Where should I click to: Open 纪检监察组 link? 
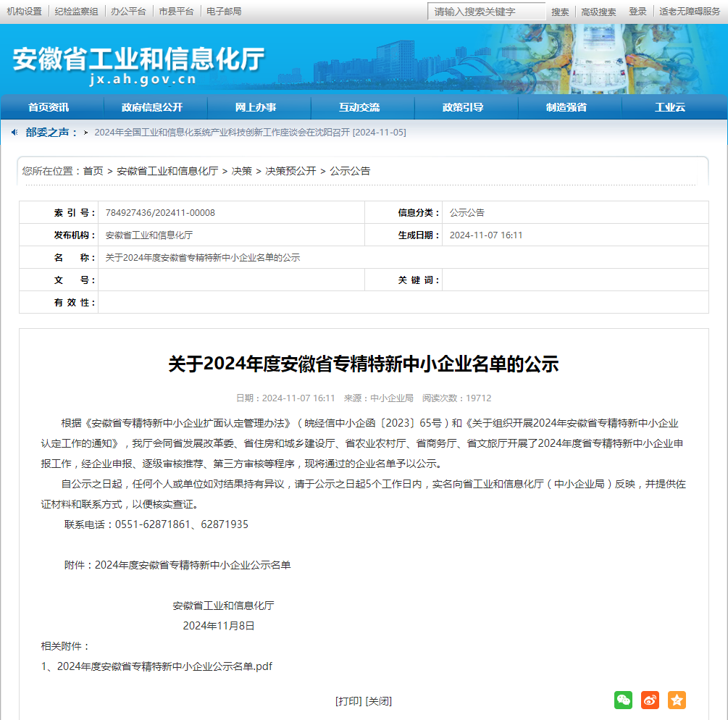coord(77,11)
